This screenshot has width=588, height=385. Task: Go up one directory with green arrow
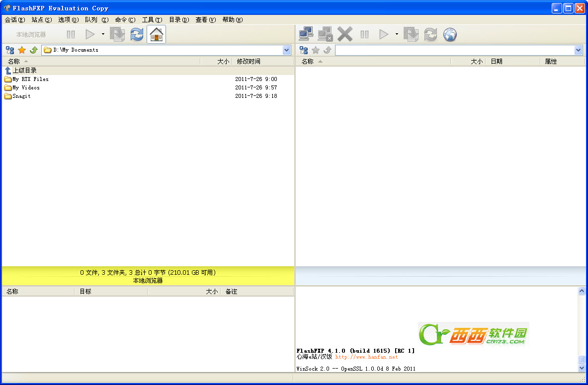point(34,50)
